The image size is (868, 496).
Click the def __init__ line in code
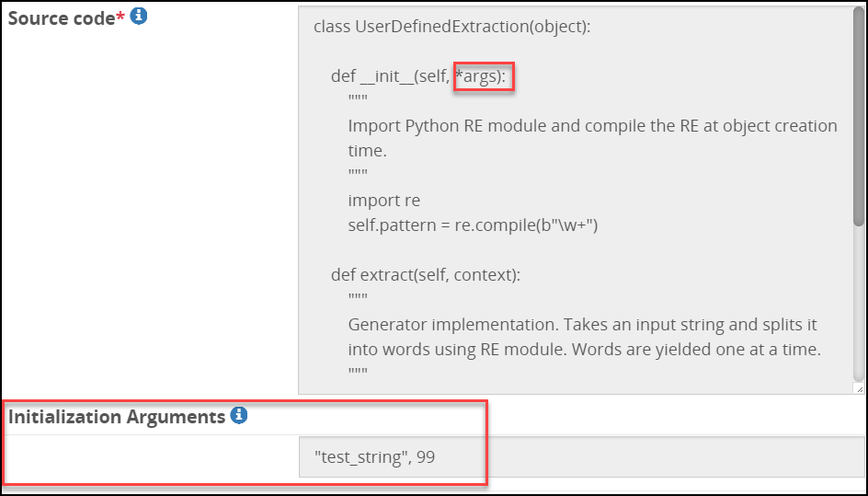[x=418, y=76]
